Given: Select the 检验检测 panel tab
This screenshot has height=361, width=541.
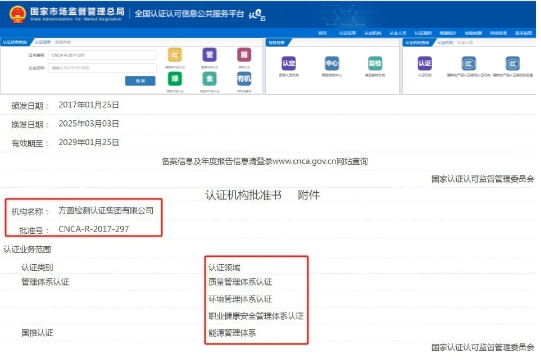Looking at the screenshot, I should click(x=277, y=42).
